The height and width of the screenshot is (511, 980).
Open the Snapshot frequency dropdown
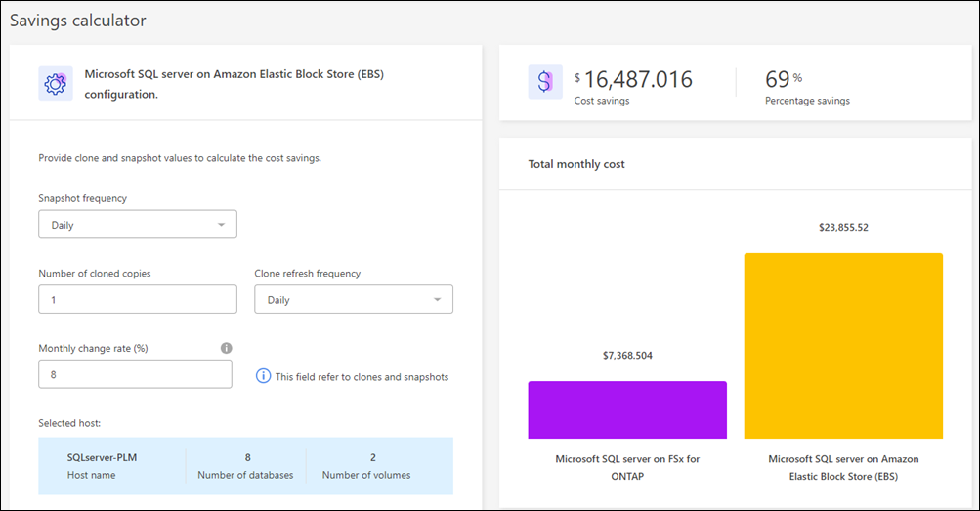137,225
